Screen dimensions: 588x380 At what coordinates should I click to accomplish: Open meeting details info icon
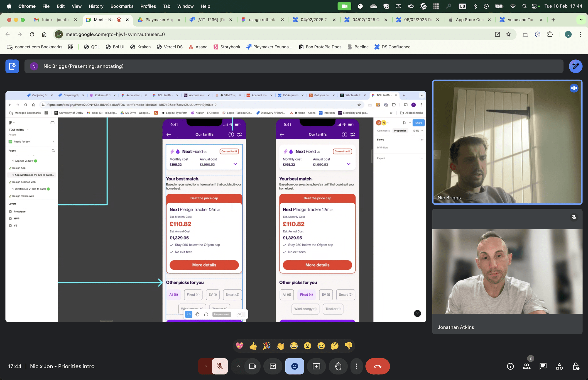coord(510,366)
